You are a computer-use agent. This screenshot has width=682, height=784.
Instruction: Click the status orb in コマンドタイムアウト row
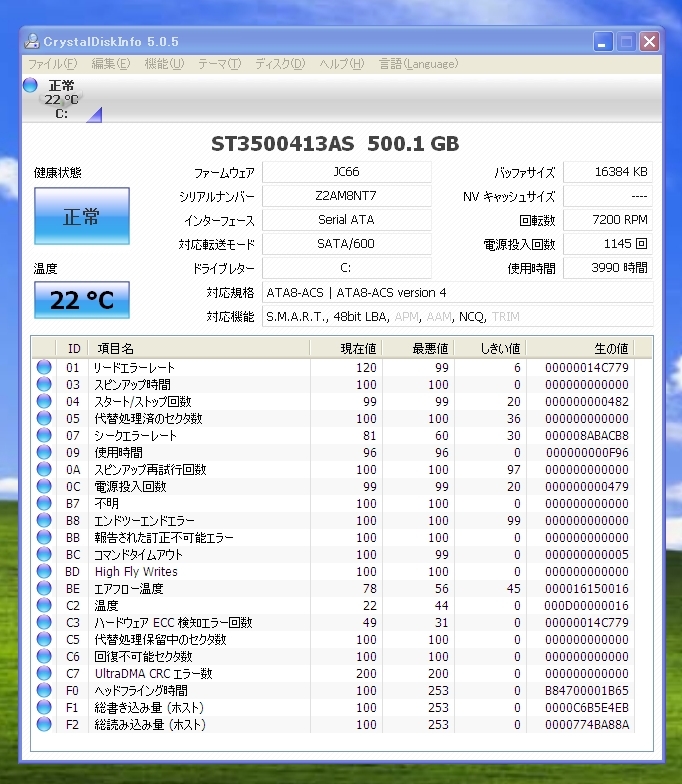(x=44, y=554)
